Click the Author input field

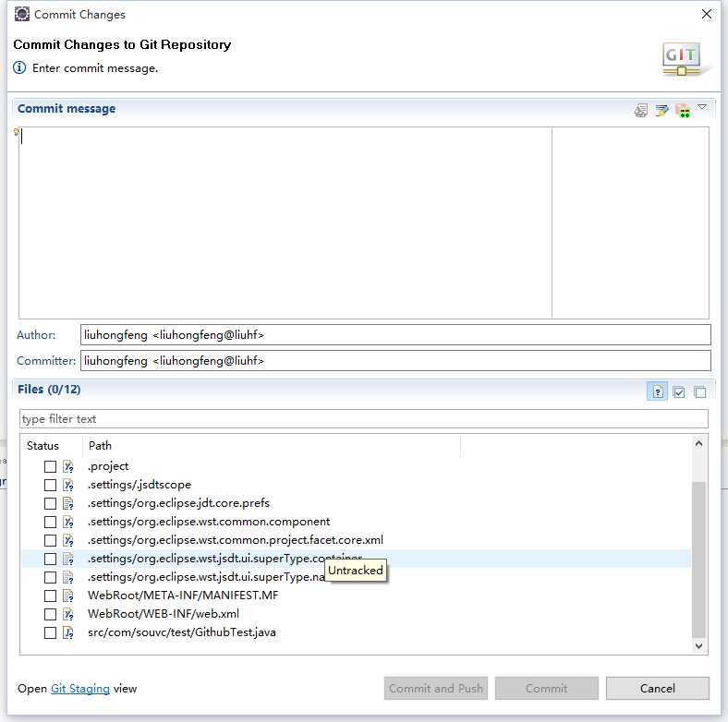[x=395, y=335]
